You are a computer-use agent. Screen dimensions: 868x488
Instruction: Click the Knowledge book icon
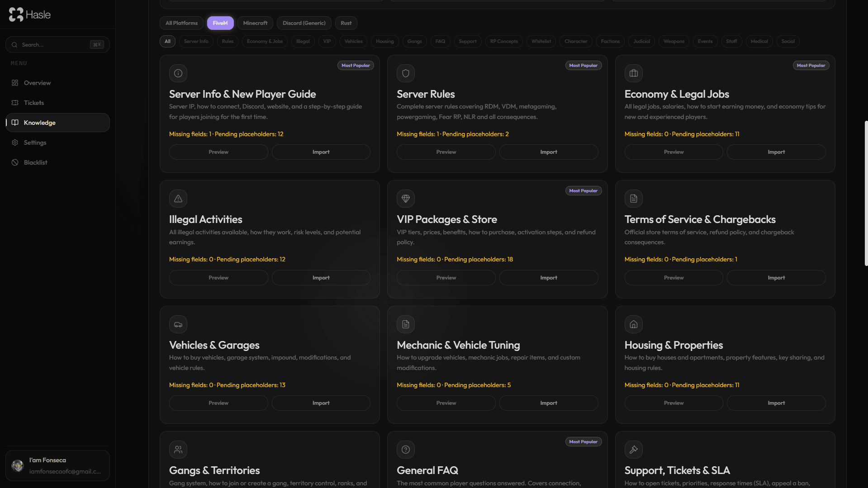(x=14, y=123)
